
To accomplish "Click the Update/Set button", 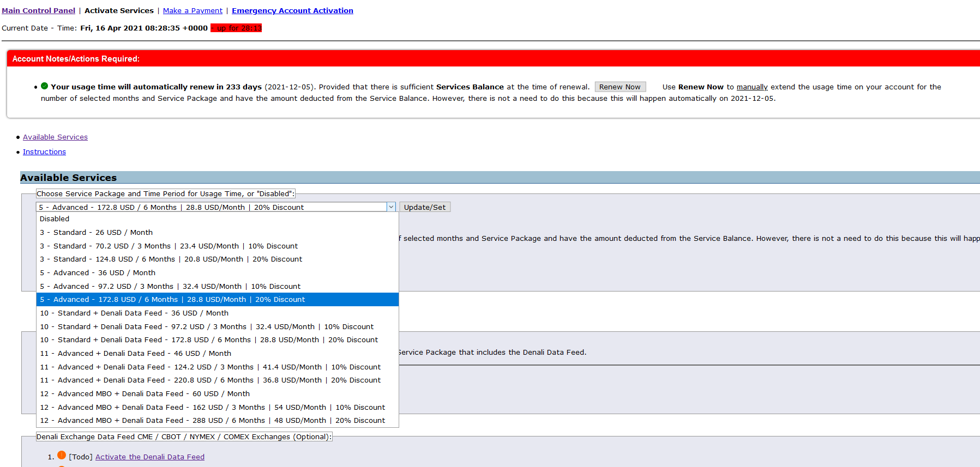I will 425,207.
